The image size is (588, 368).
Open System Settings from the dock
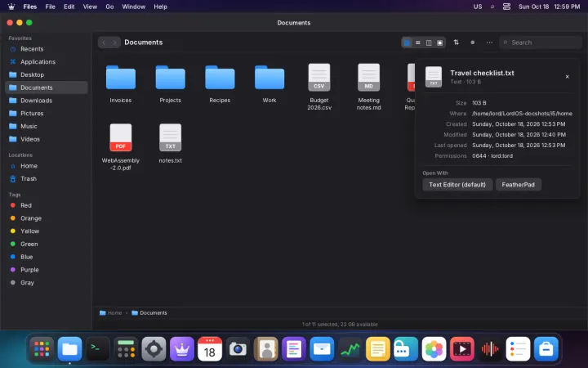tap(154, 349)
